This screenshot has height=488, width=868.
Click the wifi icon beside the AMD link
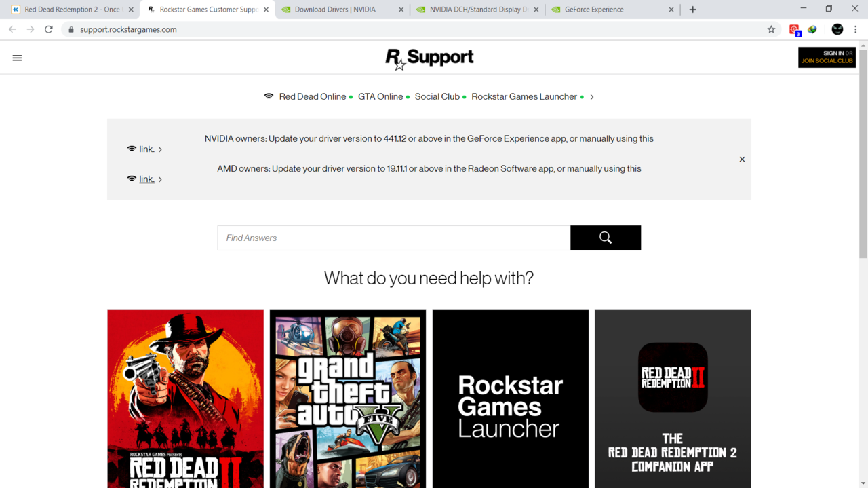coord(132,179)
